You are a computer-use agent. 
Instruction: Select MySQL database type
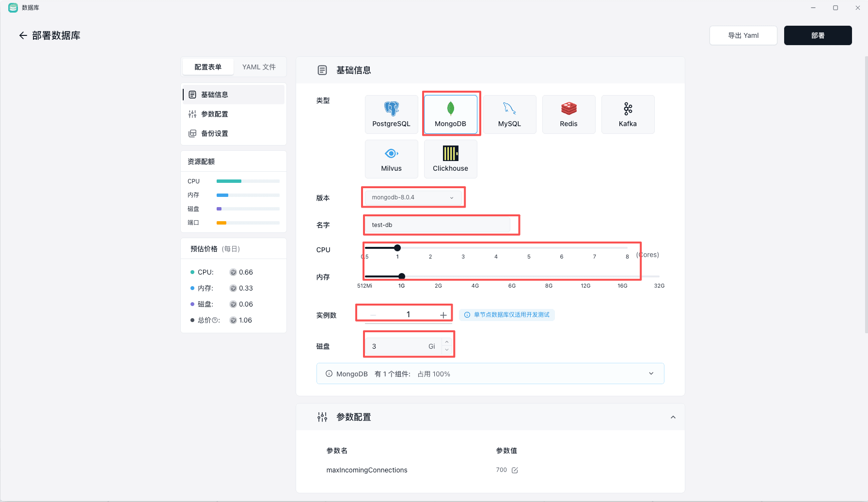[509, 114]
